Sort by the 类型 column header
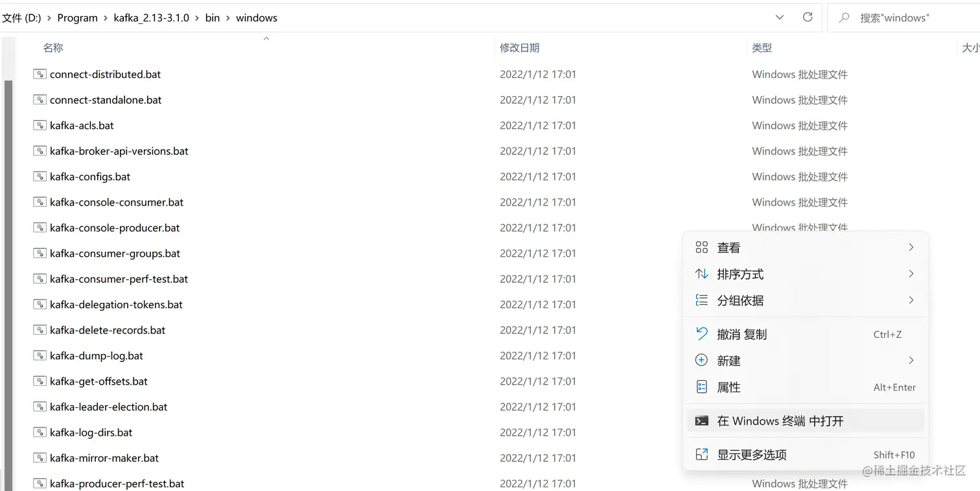The width and height of the screenshot is (980, 491). pos(762,48)
